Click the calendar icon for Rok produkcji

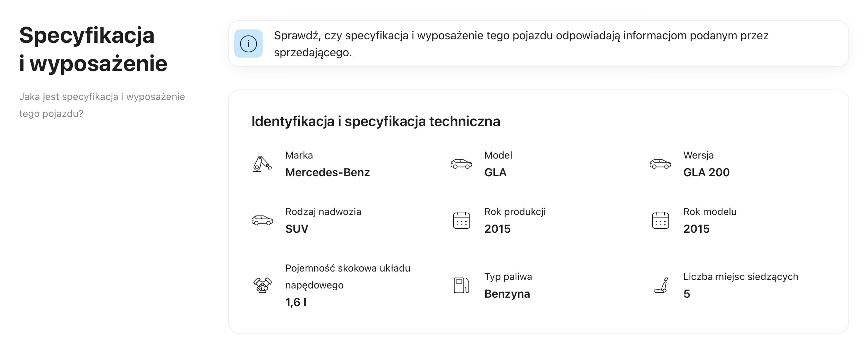[461, 220]
